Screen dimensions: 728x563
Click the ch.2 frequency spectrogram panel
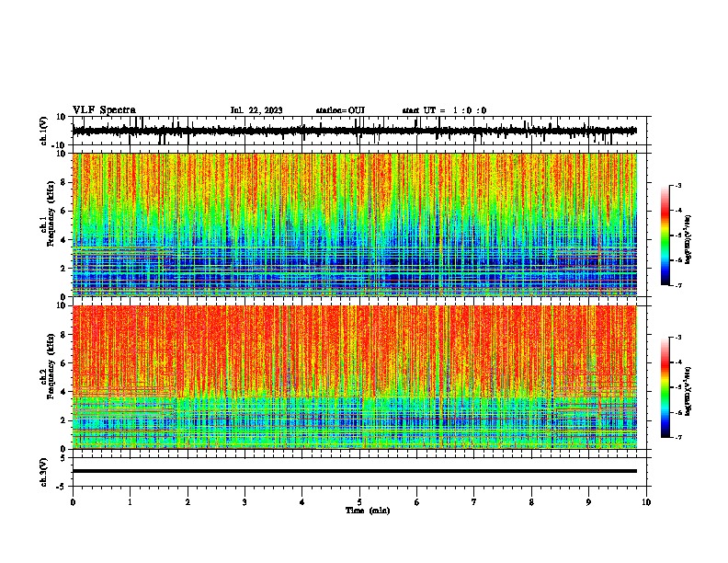click(355, 377)
